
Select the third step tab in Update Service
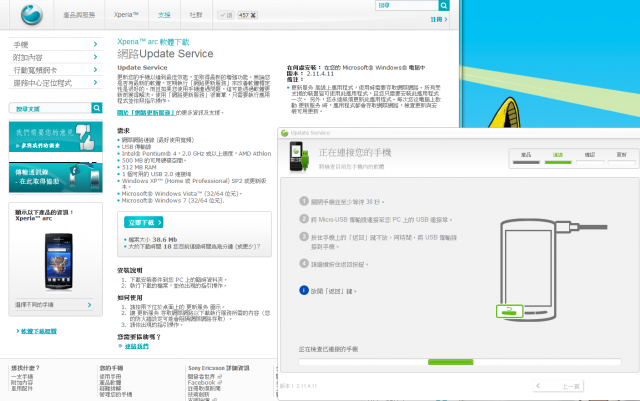tap(590, 158)
